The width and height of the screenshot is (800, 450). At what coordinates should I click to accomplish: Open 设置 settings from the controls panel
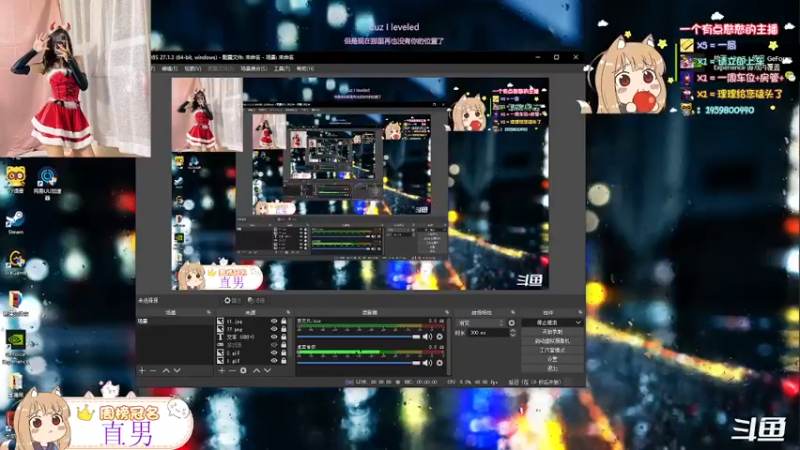[552, 359]
